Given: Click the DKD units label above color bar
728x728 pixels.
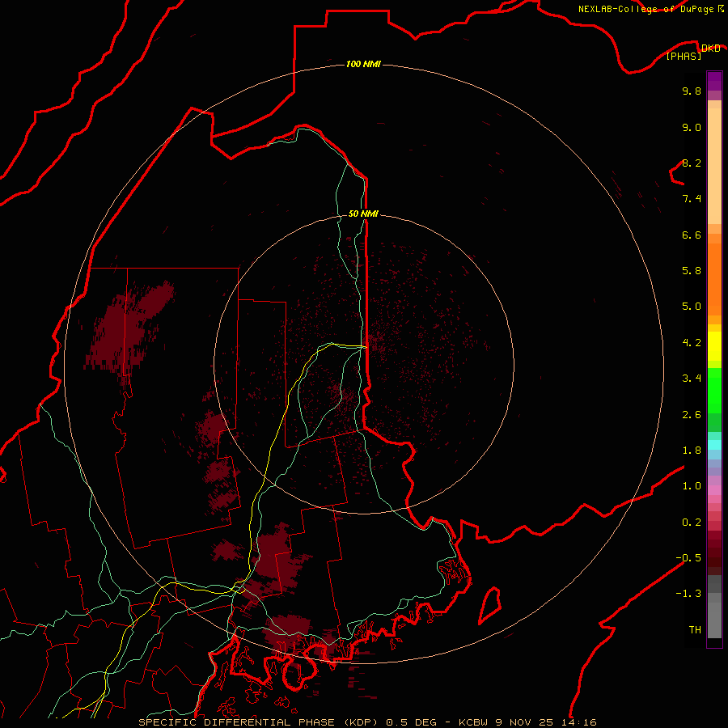Looking at the screenshot, I should pyautogui.click(x=710, y=48).
